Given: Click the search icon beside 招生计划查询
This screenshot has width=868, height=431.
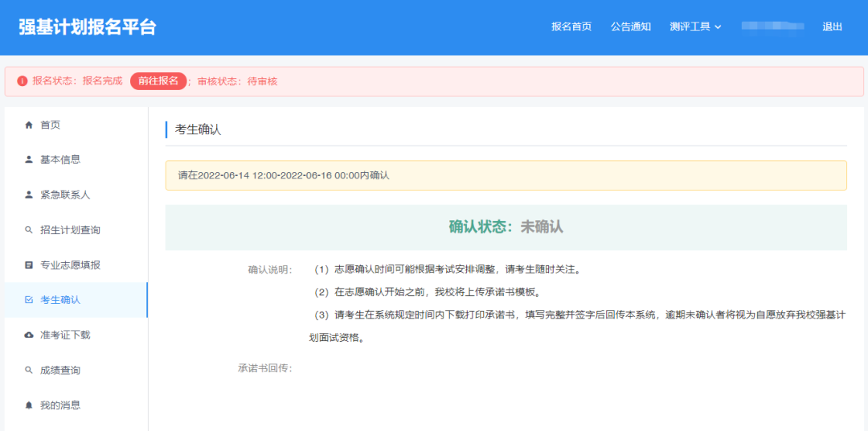Looking at the screenshot, I should (x=29, y=230).
